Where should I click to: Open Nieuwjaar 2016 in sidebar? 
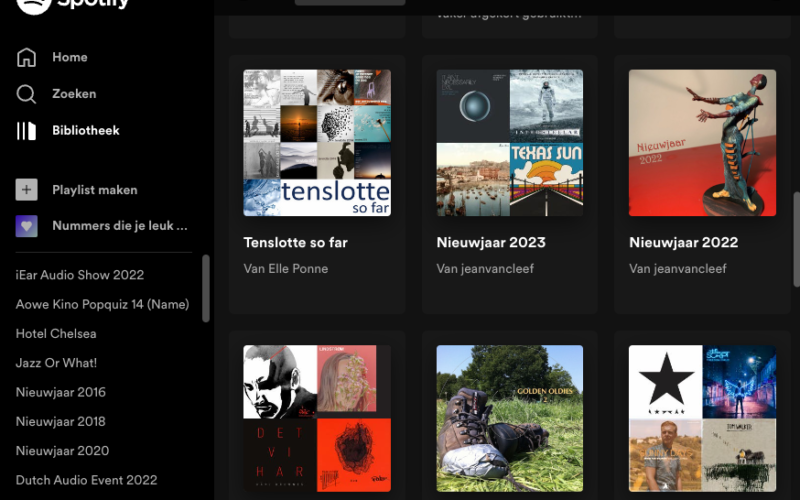pyautogui.click(x=60, y=392)
